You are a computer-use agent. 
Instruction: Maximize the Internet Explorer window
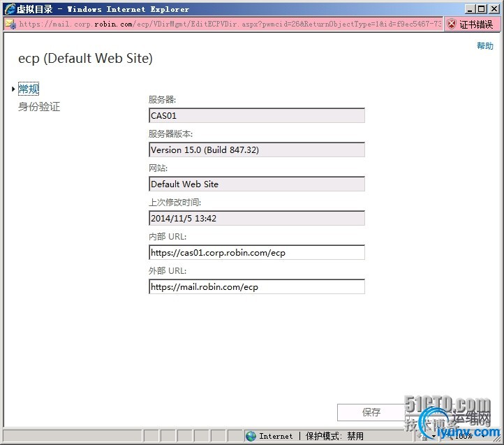[x=481, y=9]
